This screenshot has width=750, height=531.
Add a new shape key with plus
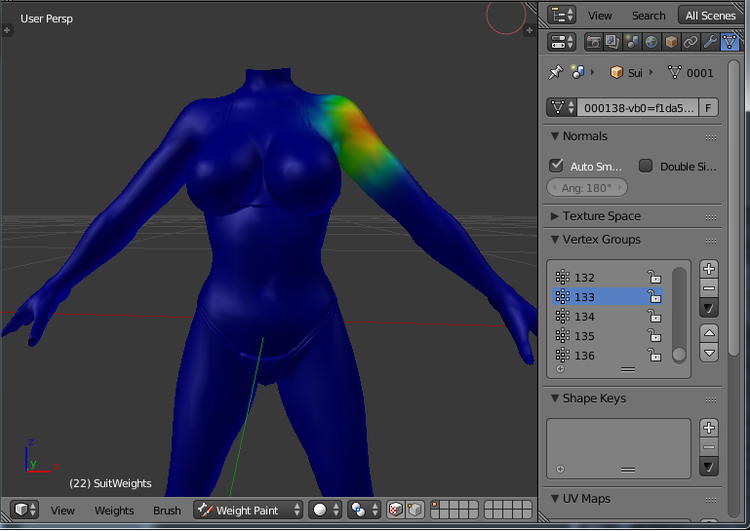coord(709,428)
